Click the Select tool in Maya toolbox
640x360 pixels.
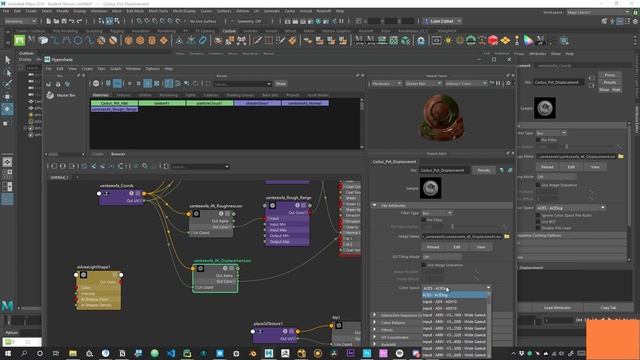(7, 60)
